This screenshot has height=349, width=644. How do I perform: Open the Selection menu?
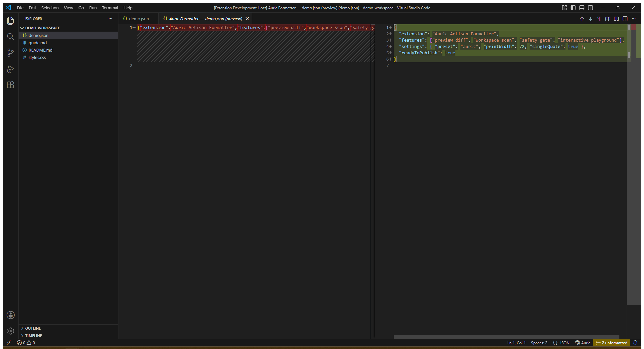point(50,8)
